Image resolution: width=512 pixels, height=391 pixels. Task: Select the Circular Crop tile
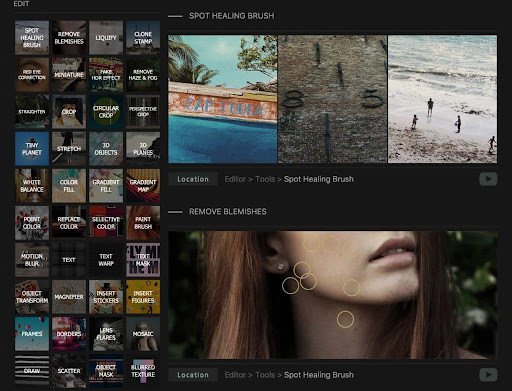point(106,112)
